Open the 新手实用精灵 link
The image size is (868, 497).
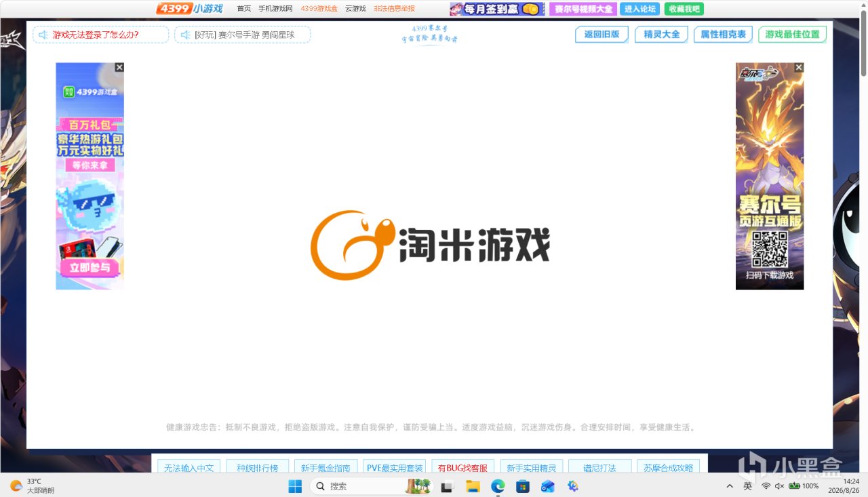532,468
